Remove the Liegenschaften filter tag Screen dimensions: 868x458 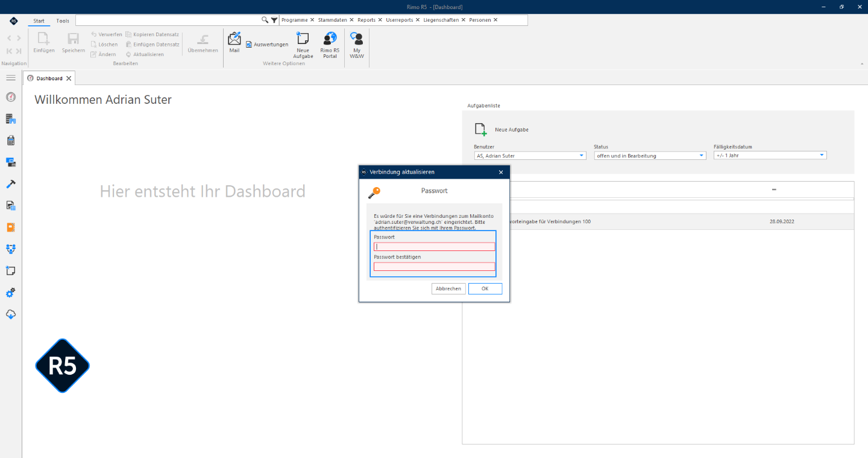(x=463, y=20)
